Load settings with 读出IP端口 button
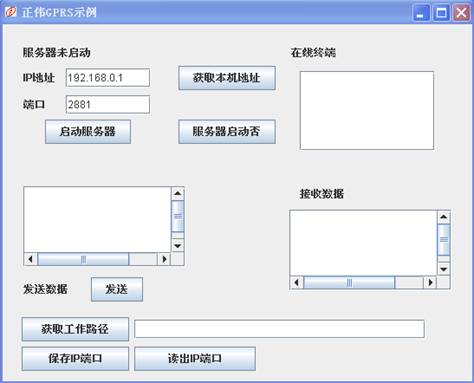 (x=195, y=359)
